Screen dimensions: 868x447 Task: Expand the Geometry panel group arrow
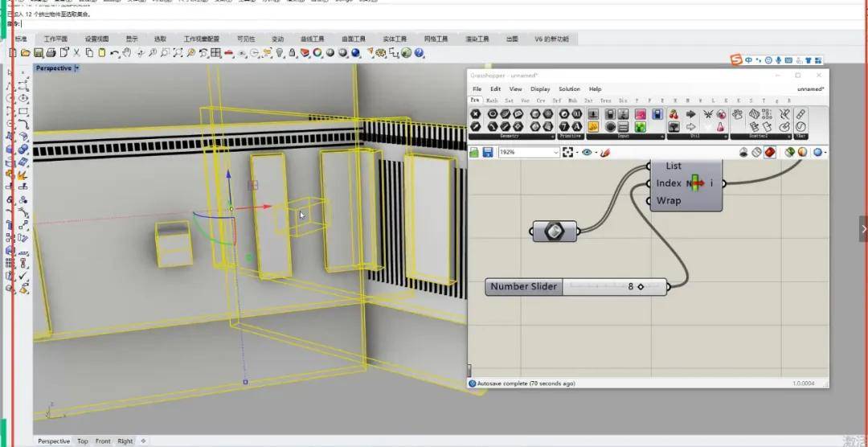click(552, 136)
